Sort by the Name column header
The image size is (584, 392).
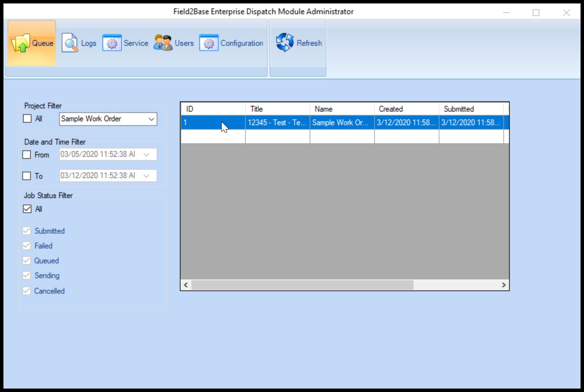(342, 109)
